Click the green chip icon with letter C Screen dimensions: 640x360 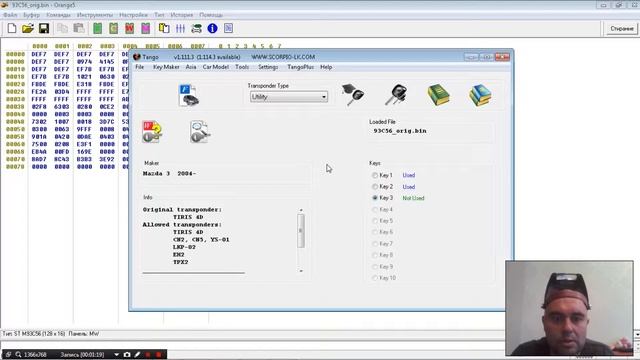tap(113, 28)
